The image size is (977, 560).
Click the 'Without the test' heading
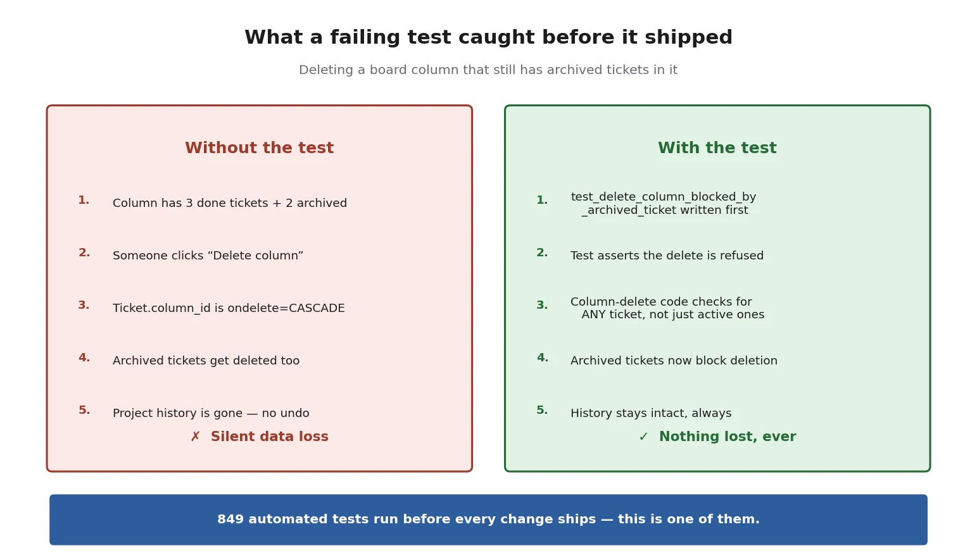(x=259, y=148)
